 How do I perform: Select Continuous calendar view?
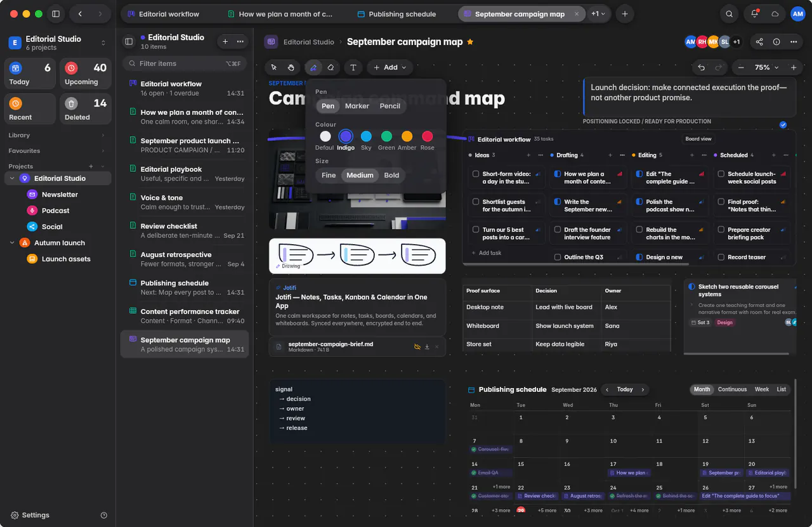click(x=732, y=389)
